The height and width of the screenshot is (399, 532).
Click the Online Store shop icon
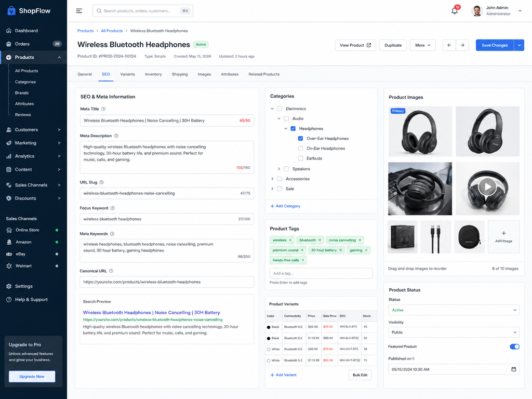(9, 230)
